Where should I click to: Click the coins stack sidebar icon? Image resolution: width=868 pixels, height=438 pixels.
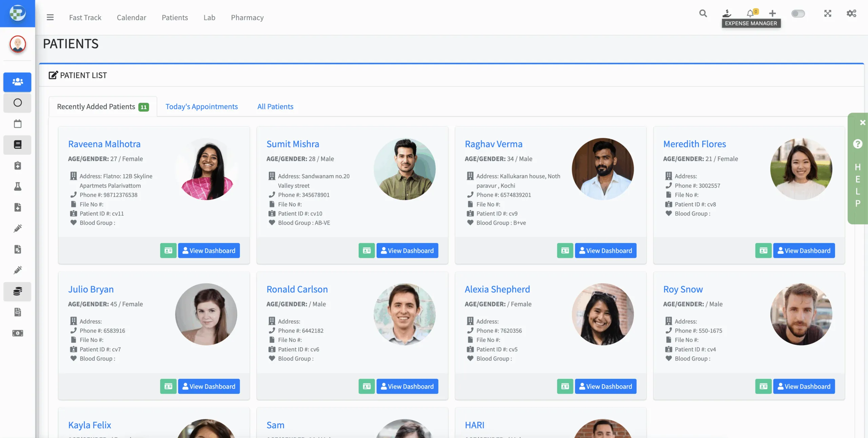18,291
